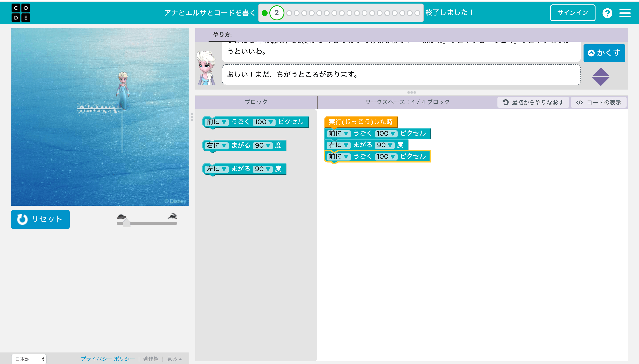Click the rabbit fast-speed icon
The image size is (639, 364).
coord(173,216)
